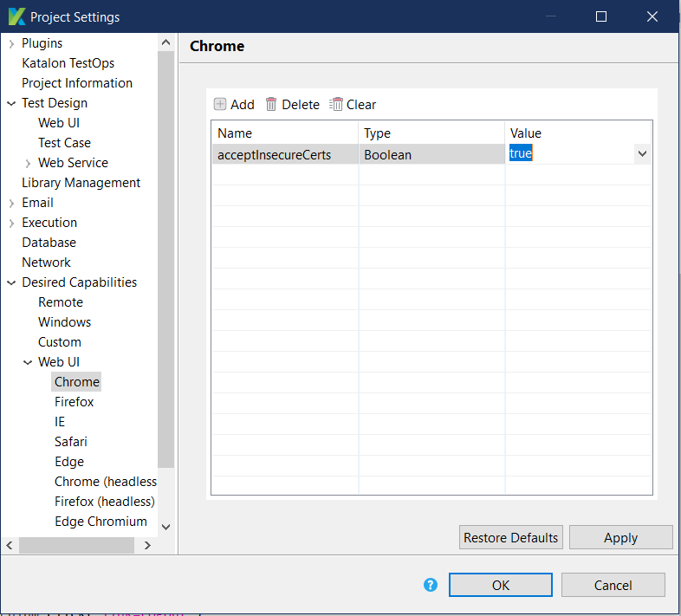Click the Cancel button

(613, 585)
